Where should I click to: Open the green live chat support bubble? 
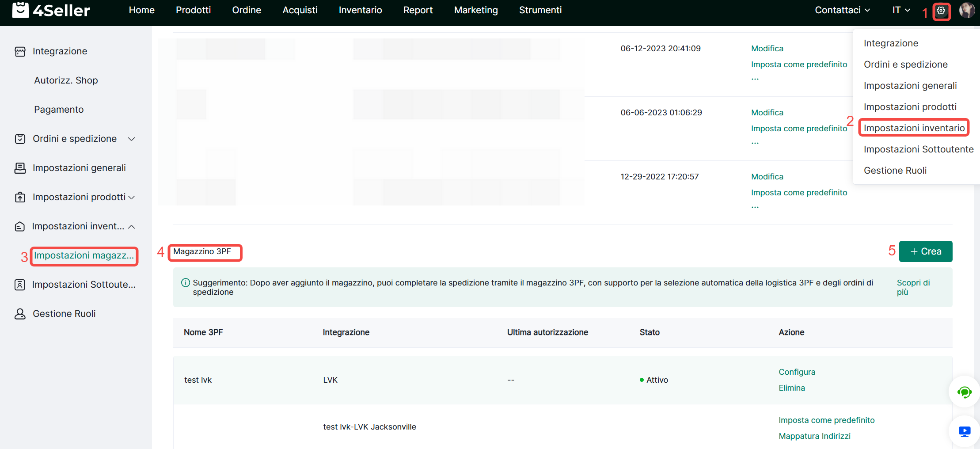[964, 392]
